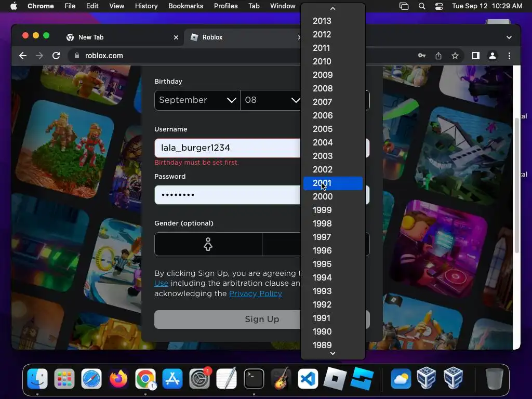Choose 1999 from the year list

333,210
